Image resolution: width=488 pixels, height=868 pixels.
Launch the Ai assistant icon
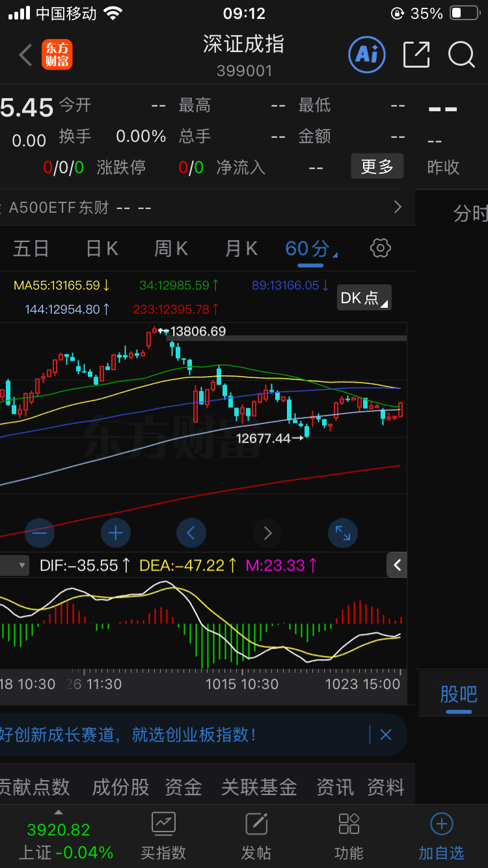click(367, 54)
